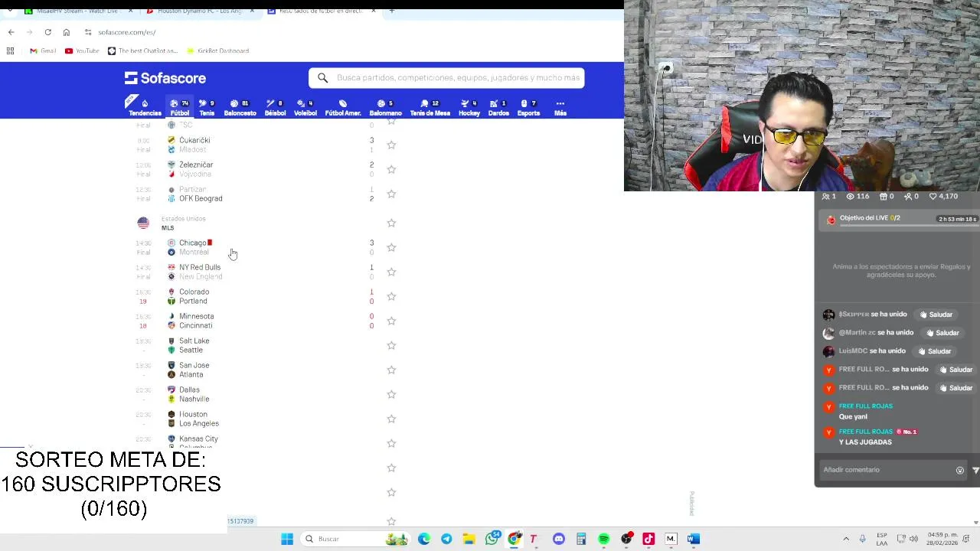
Task: Open the KickBot Dashboard bookmark
Action: pyautogui.click(x=217, y=51)
